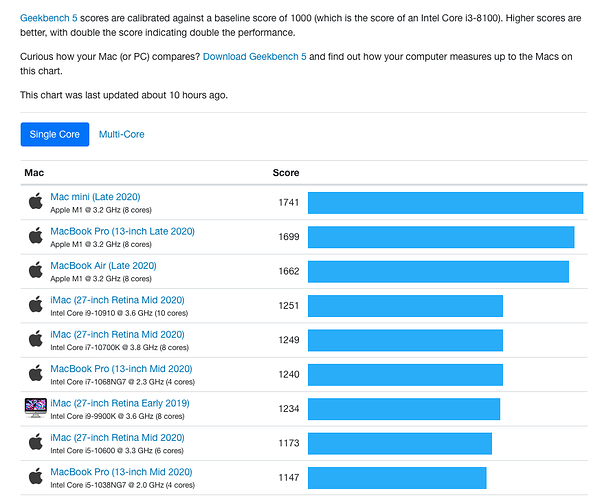Click Apple logo beside MacBook Pro i5-1038NG7 row
The height and width of the screenshot is (500, 602).
36,476
